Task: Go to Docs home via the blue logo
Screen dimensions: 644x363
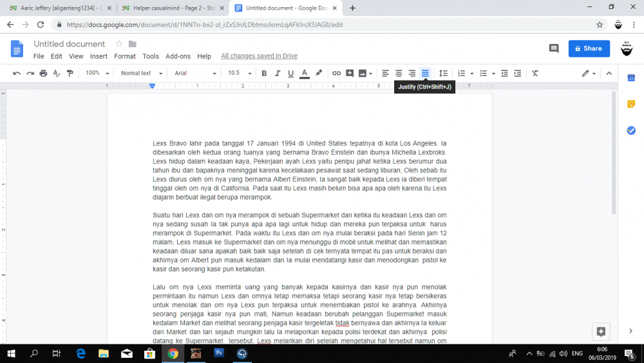Action: pyautogui.click(x=17, y=48)
